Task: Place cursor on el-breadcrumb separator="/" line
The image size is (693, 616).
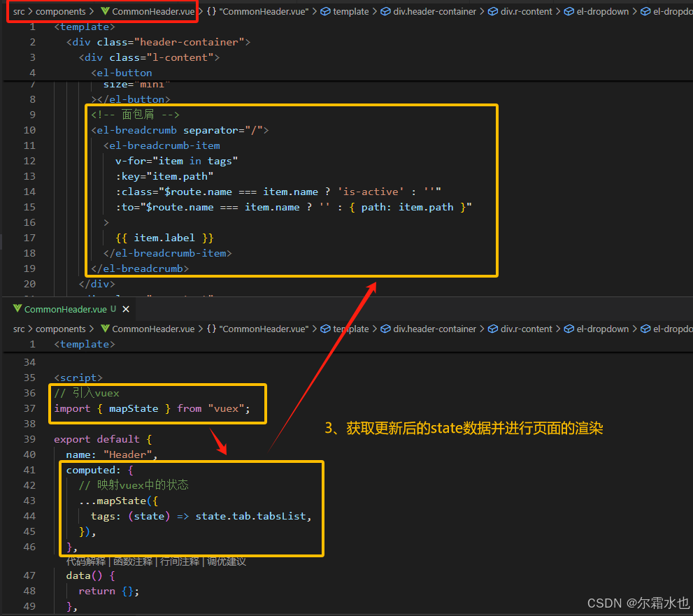Action: [x=180, y=130]
